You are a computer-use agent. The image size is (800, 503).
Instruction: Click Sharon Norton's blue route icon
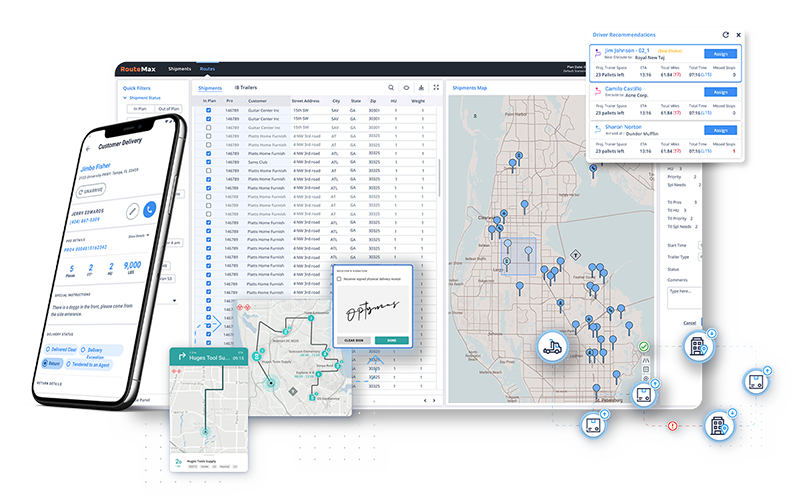(x=598, y=130)
